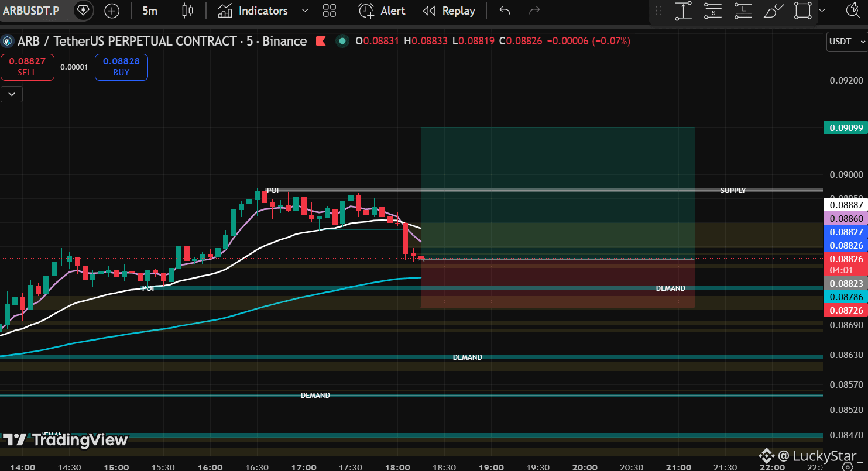Open the candlestick chart style menu
The height and width of the screenshot is (471, 868).
point(187,11)
